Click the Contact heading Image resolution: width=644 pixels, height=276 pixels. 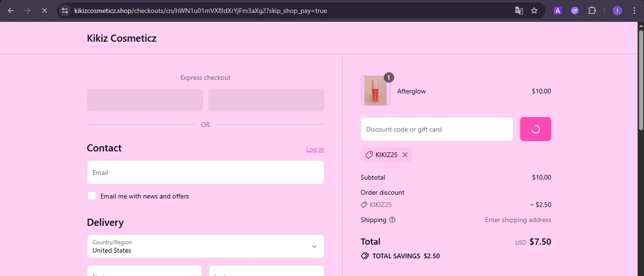point(104,148)
